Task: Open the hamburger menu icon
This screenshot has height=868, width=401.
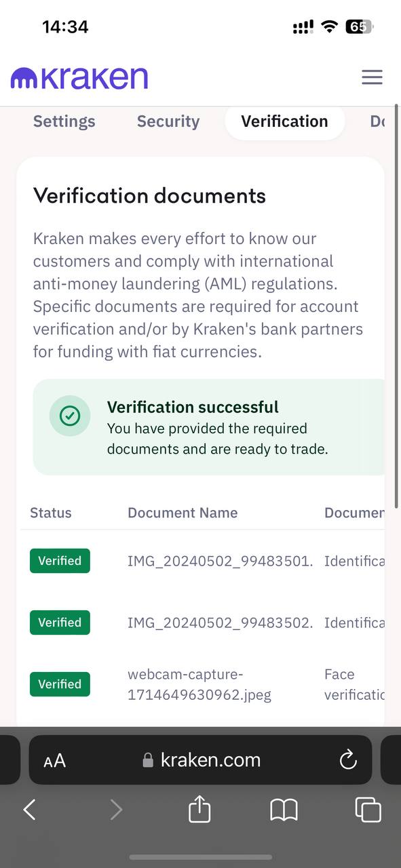Action: pyautogui.click(x=372, y=77)
